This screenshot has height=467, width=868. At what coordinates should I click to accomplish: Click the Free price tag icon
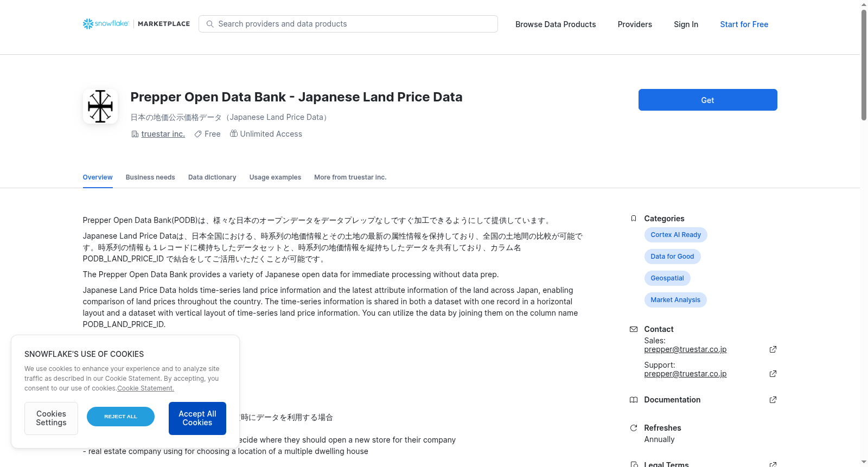click(198, 134)
